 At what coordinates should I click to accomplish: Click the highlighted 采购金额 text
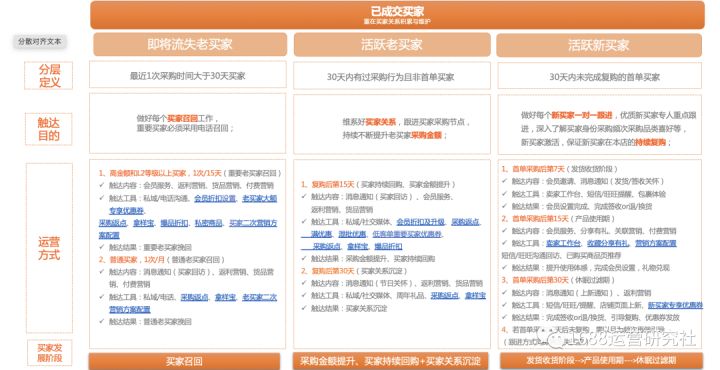coord(426,135)
